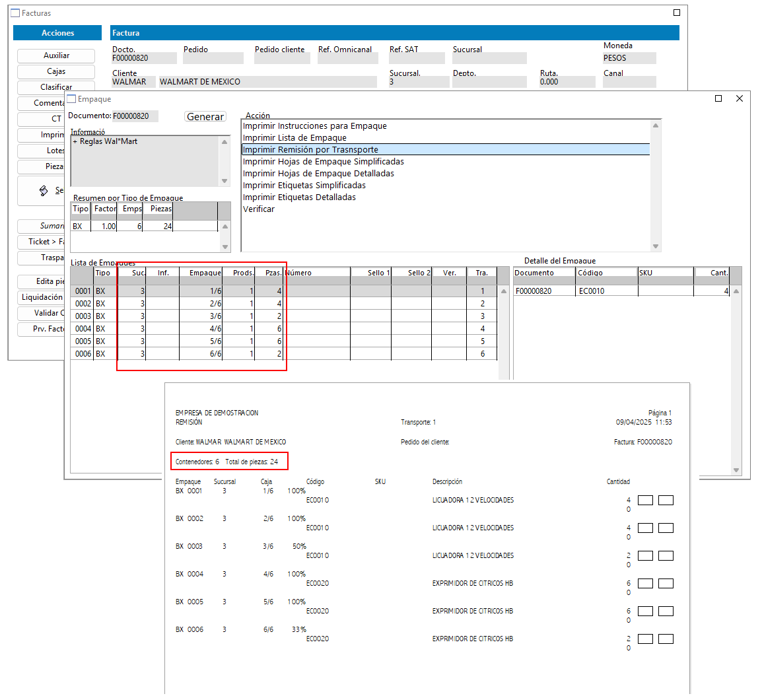
Task: Click the EC0010 code cell in Detalle
Action: pyautogui.click(x=607, y=291)
